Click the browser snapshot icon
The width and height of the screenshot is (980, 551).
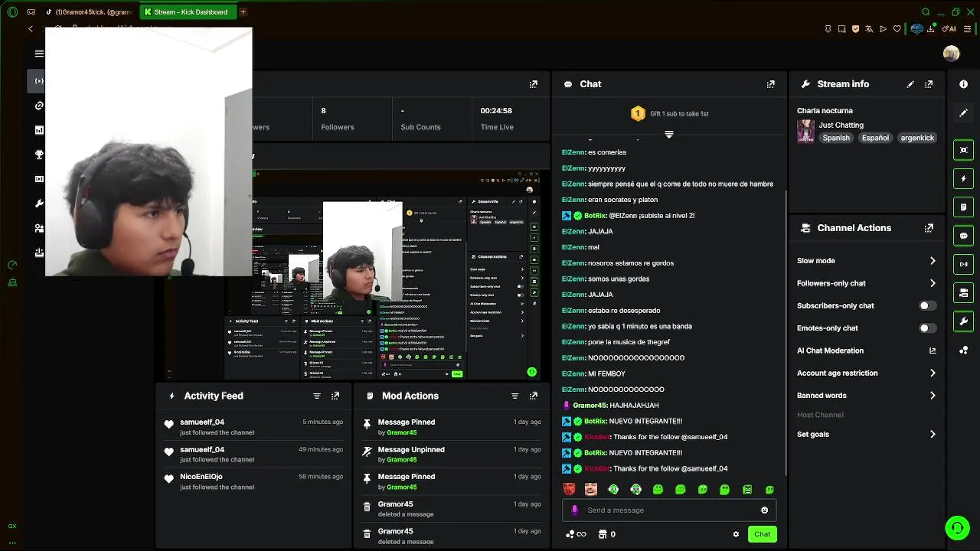click(841, 29)
